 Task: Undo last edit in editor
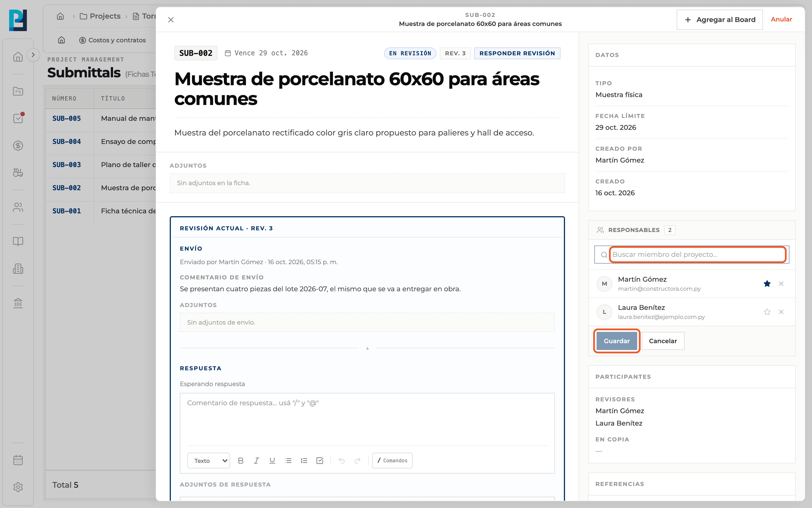tap(342, 460)
